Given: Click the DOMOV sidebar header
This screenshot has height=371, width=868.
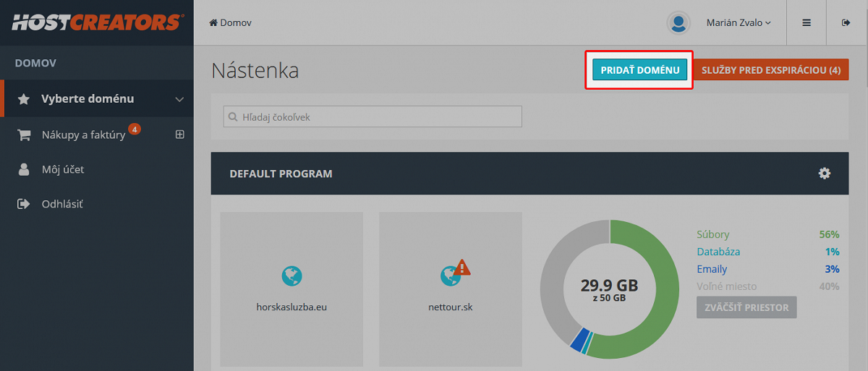Looking at the screenshot, I should [x=35, y=63].
